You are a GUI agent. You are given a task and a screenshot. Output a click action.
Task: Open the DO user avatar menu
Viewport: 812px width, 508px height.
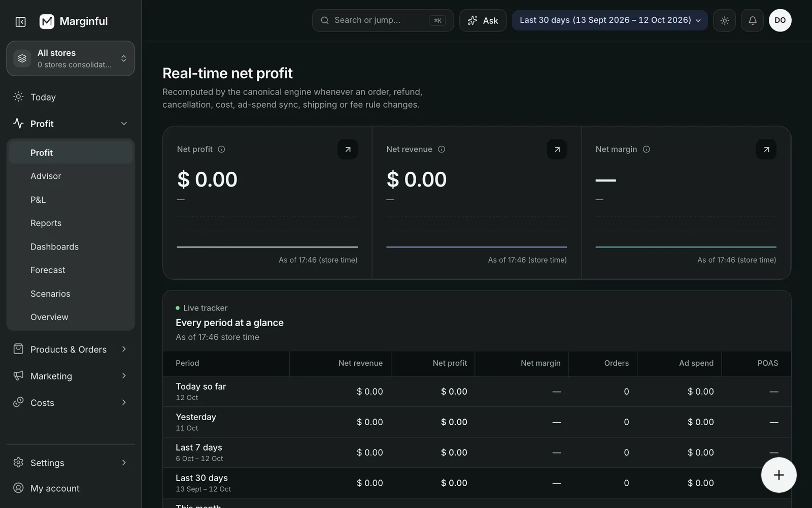tap(780, 20)
